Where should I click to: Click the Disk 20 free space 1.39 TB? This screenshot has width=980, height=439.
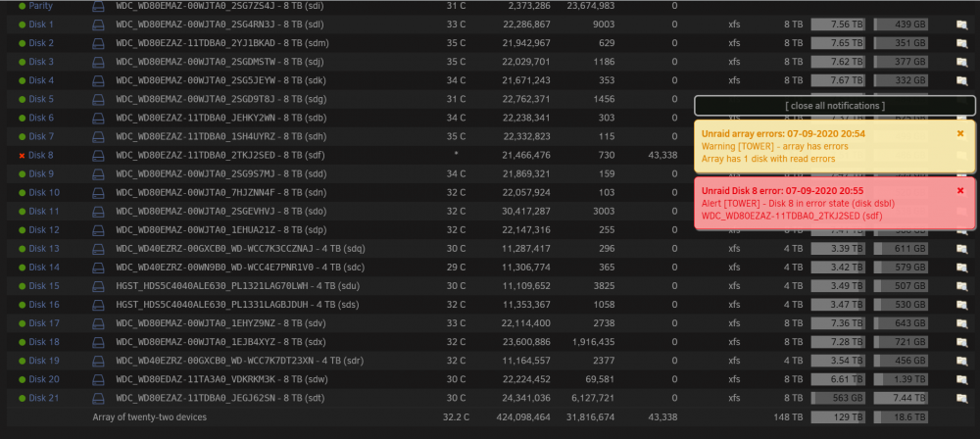click(x=901, y=379)
